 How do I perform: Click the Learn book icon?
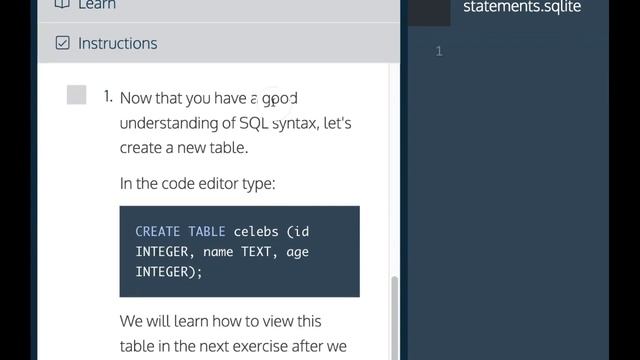[62, 4]
